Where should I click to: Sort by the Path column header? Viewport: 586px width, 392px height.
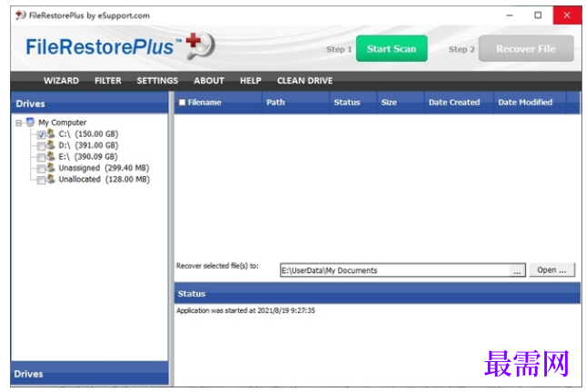point(295,103)
